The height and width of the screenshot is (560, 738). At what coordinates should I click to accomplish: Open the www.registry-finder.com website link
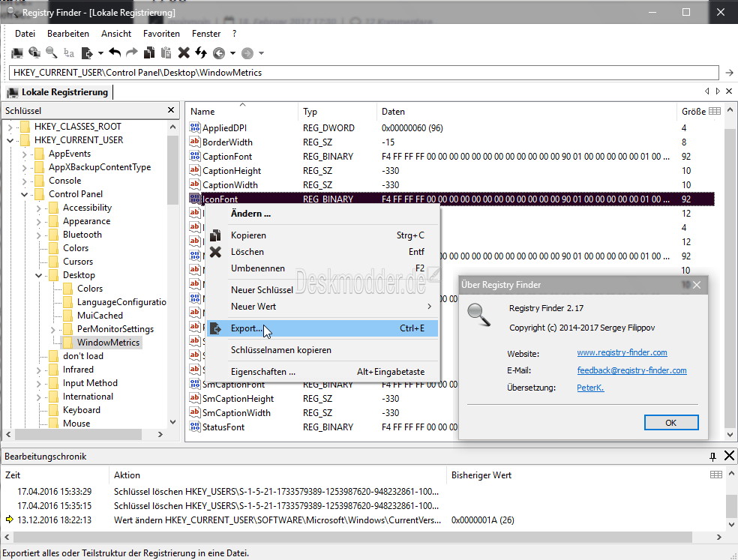pyautogui.click(x=622, y=352)
